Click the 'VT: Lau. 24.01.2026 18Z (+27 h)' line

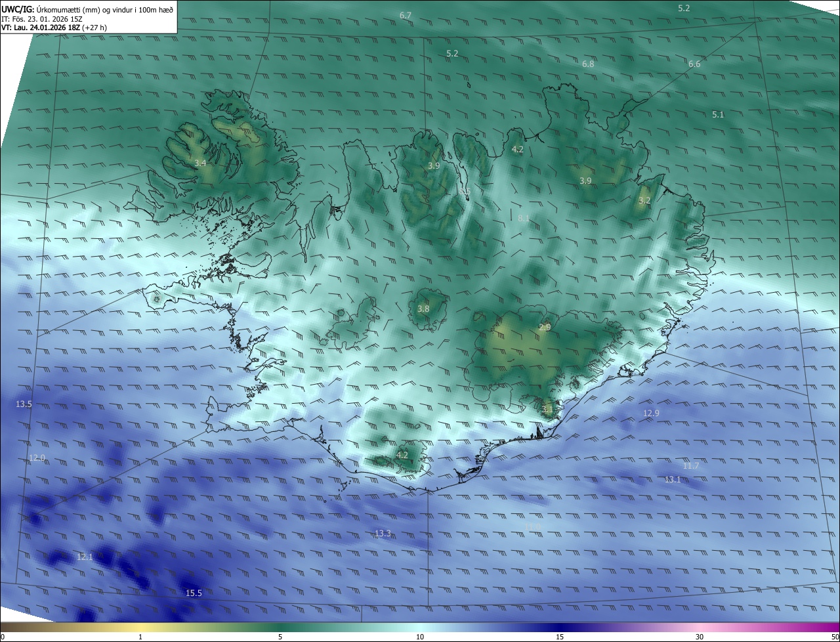pyautogui.click(x=54, y=28)
